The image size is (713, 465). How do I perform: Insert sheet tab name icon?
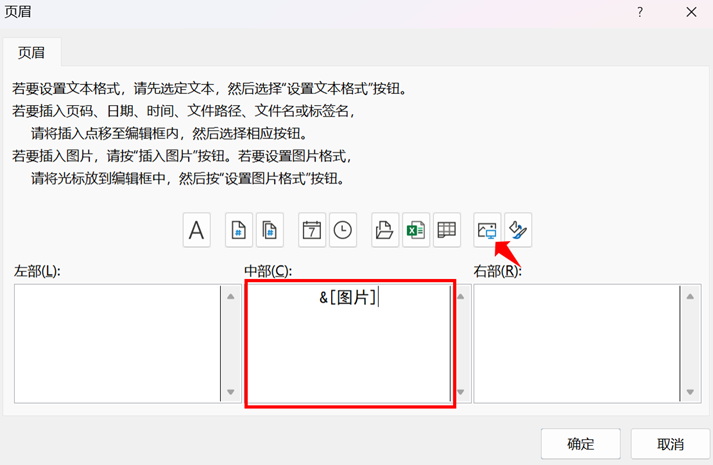click(447, 231)
